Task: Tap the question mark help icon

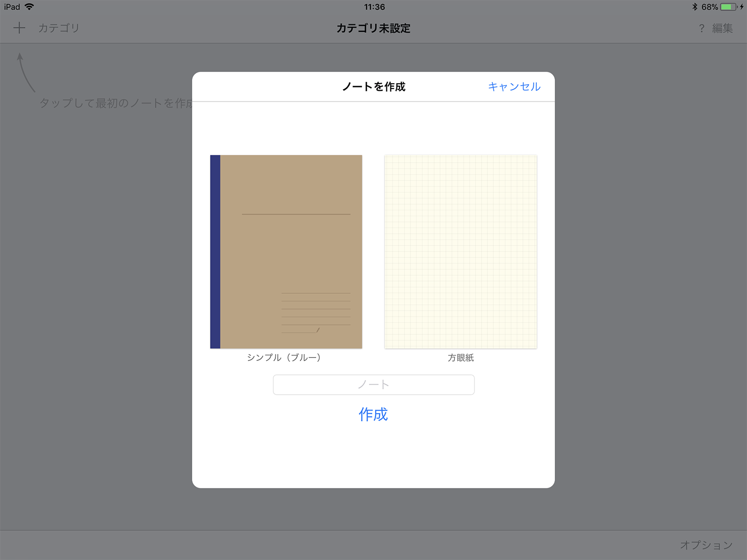Action: tap(702, 28)
